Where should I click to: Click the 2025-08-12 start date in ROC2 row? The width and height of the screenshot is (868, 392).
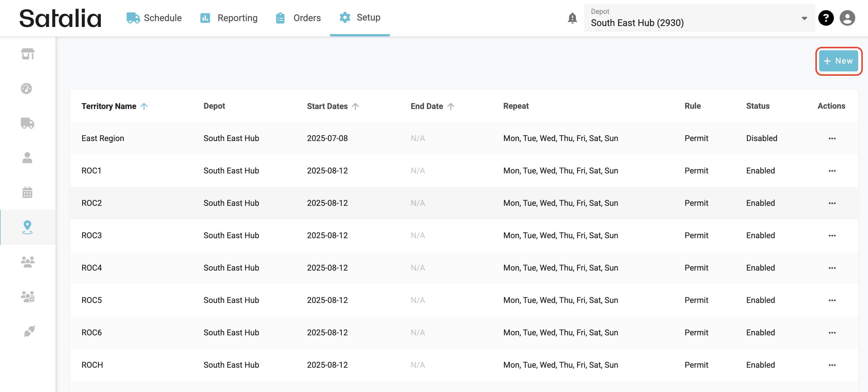coord(327,203)
